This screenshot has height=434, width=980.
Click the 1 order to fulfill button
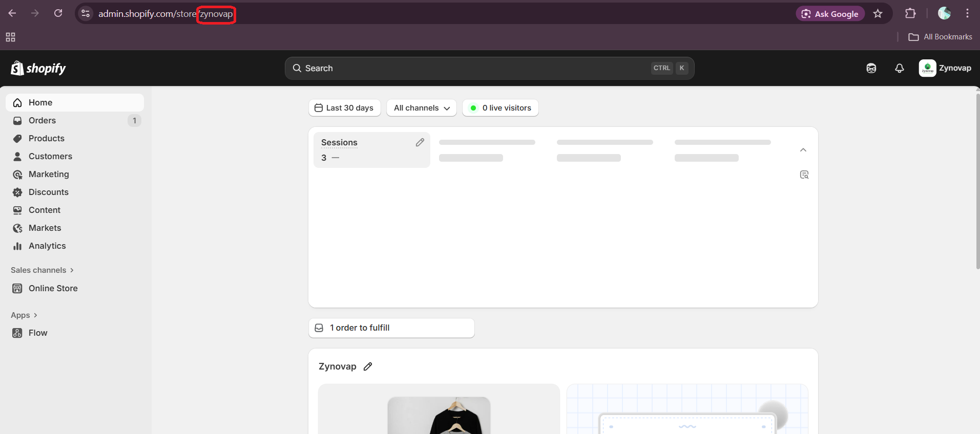(391, 328)
